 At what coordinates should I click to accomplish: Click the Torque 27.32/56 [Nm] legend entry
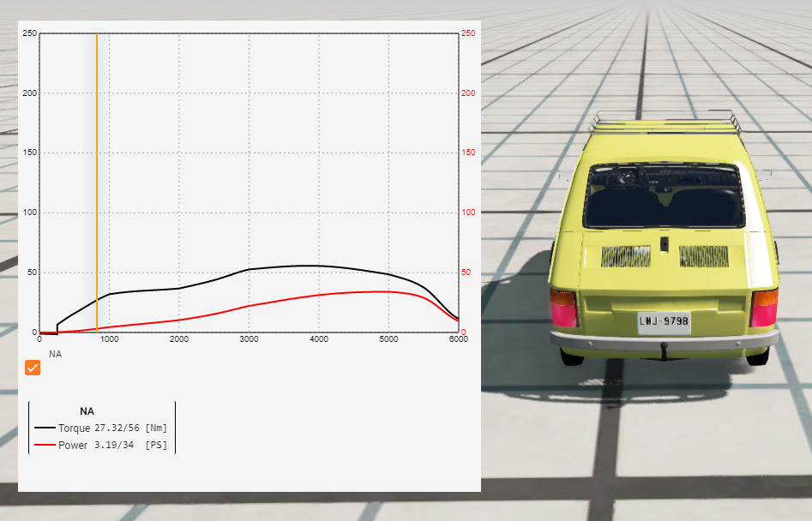pos(101,428)
